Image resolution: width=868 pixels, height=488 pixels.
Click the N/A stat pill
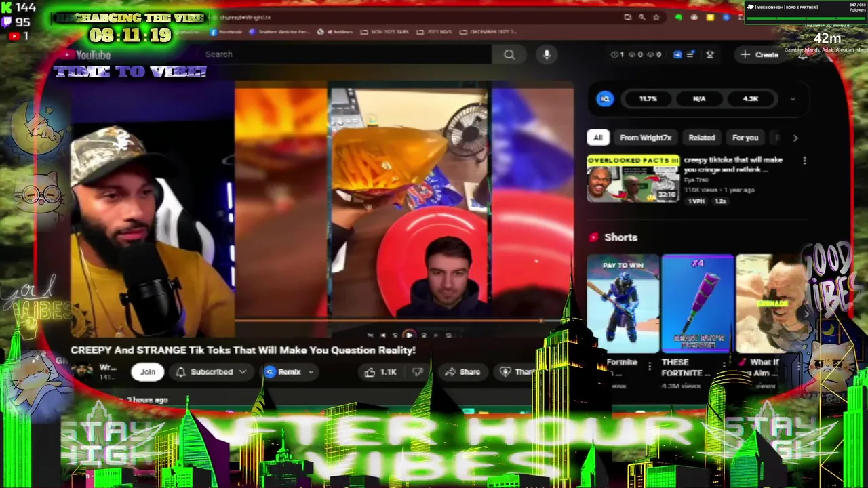click(699, 99)
